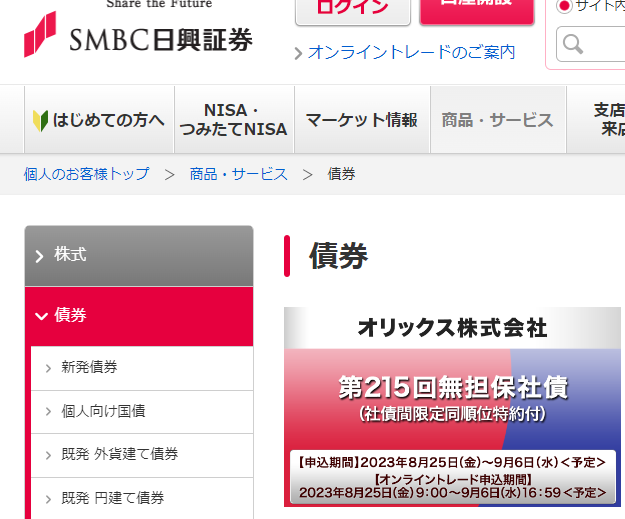
Task: Open the 支店・来店 menu at right edge
Action: (596, 120)
